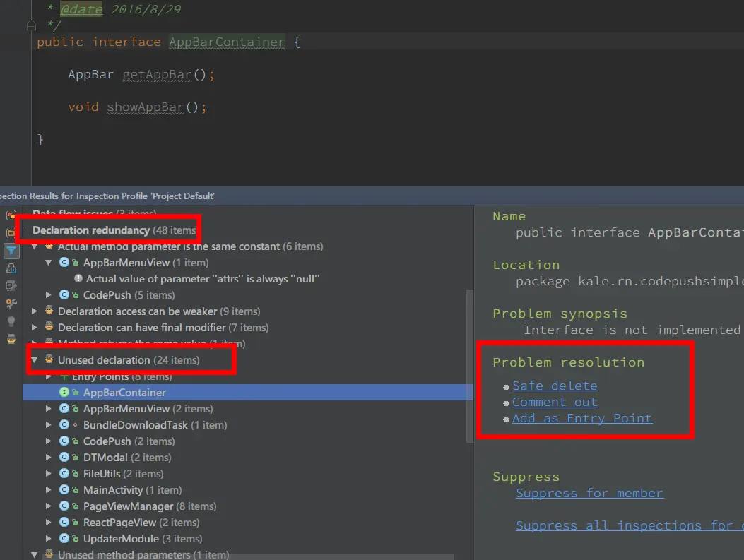Click inspector icon of 'Unused declaration' group

click(x=49, y=359)
